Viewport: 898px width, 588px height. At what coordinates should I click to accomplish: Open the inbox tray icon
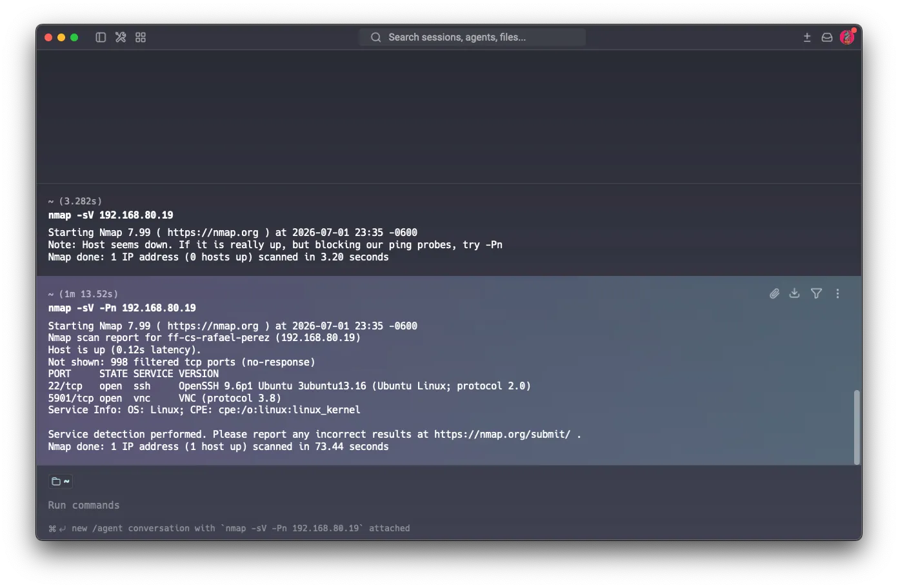827,37
